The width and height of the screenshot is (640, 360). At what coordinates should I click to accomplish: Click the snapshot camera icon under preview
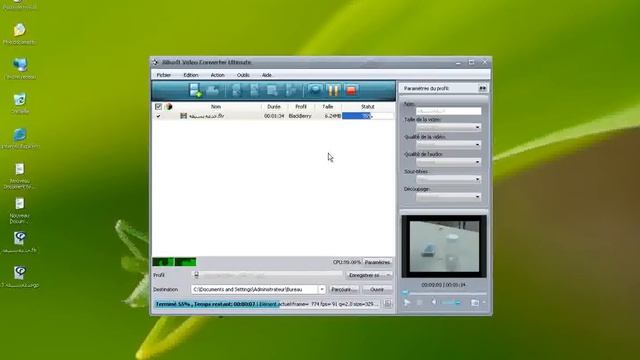(x=475, y=303)
